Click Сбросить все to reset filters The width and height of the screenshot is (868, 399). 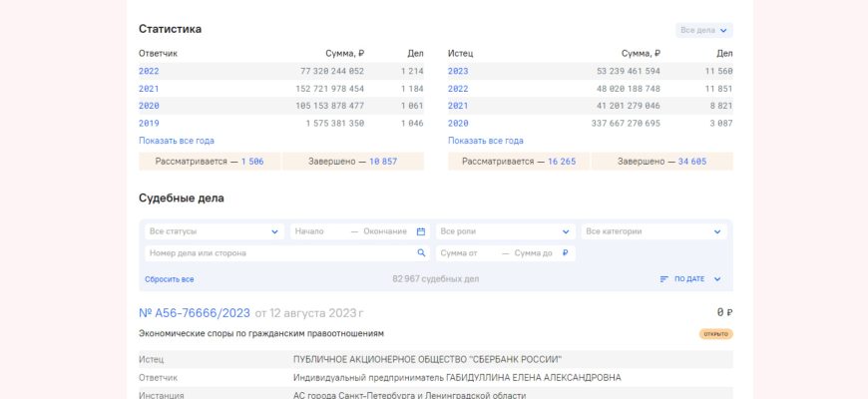[x=170, y=279]
